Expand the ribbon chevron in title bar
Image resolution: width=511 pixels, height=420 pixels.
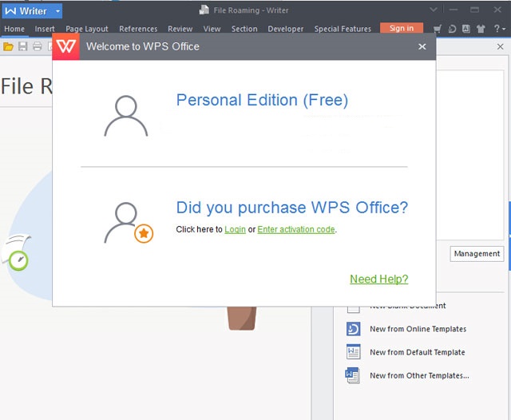(x=434, y=10)
